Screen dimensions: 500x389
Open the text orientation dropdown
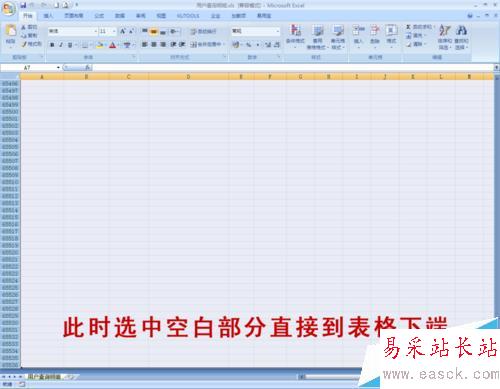coord(175,31)
